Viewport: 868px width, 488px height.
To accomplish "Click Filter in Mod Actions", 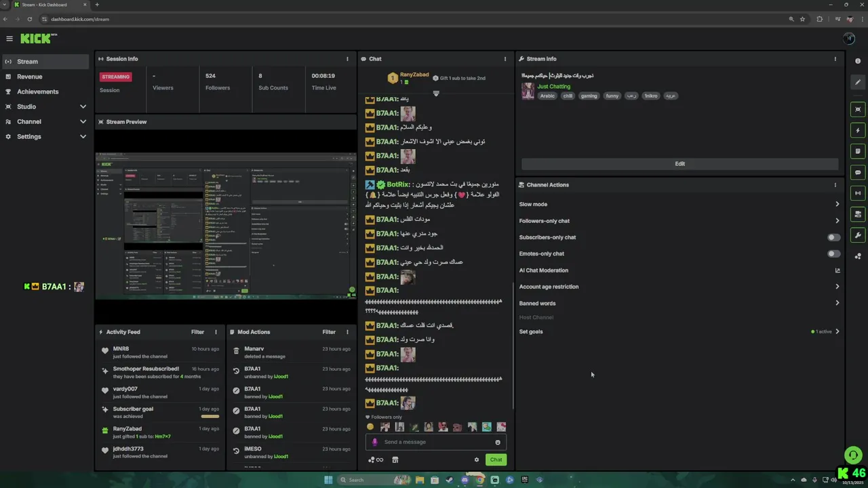I will point(329,332).
